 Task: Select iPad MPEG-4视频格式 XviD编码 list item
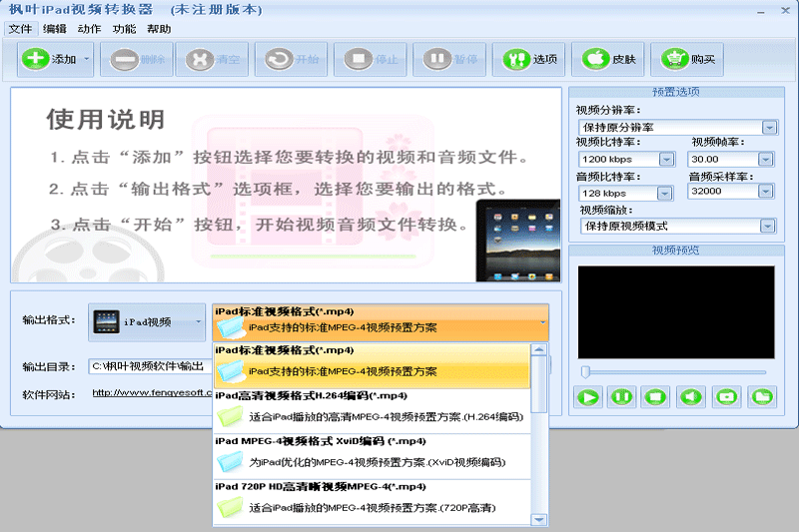point(372,457)
